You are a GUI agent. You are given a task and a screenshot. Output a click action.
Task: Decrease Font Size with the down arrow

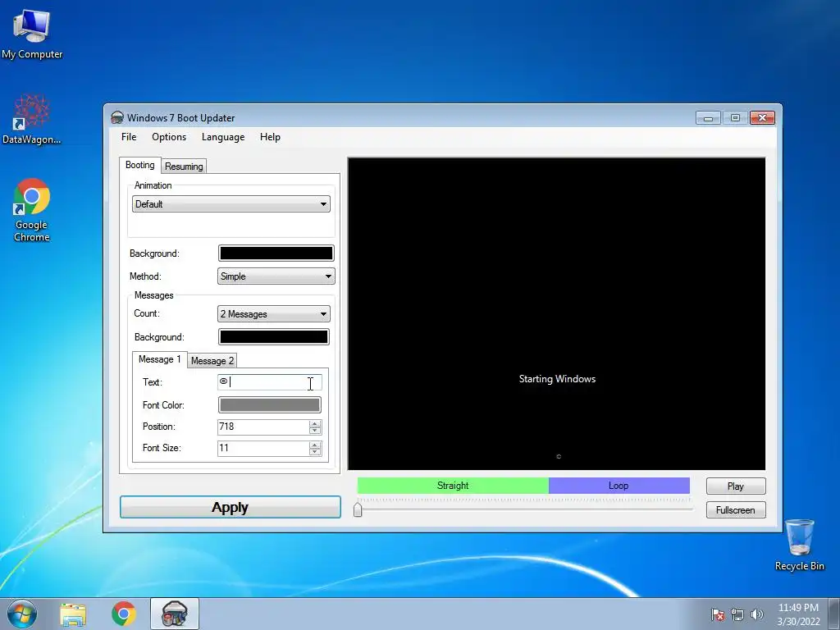315,452
